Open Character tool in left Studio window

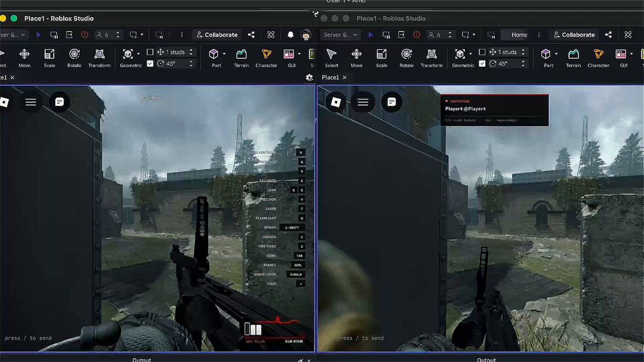tap(266, 58)
